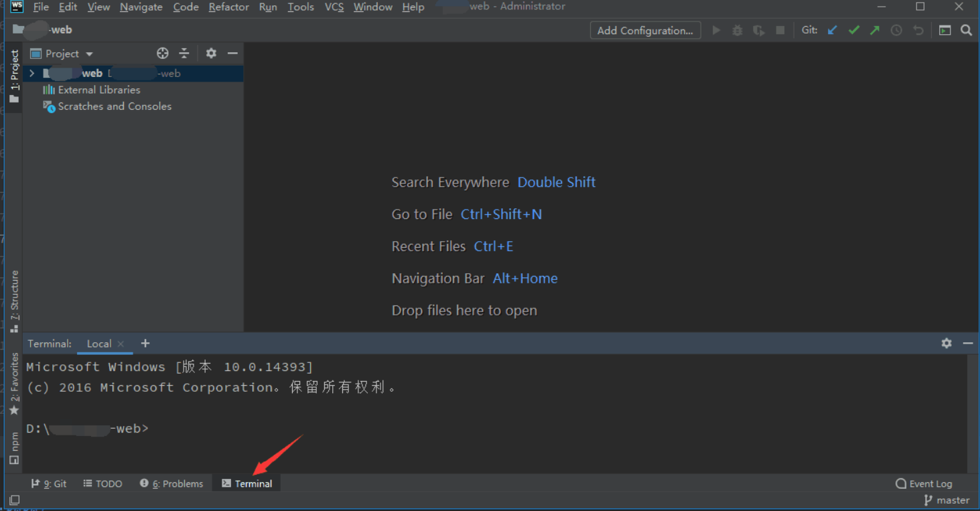
Task: Switch to the TODO tab
Action: (103, 483)
